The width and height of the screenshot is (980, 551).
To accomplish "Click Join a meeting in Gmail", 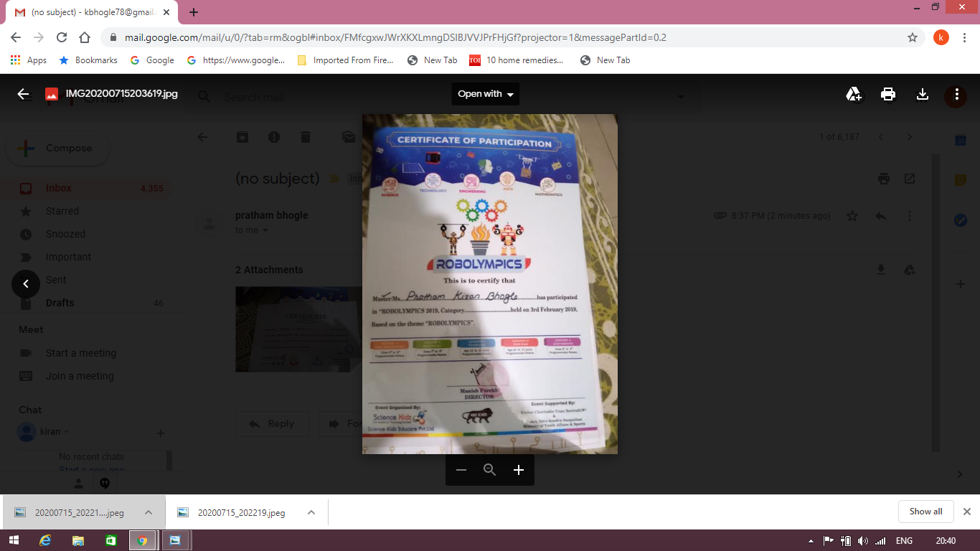I will [x=80, y=376].
